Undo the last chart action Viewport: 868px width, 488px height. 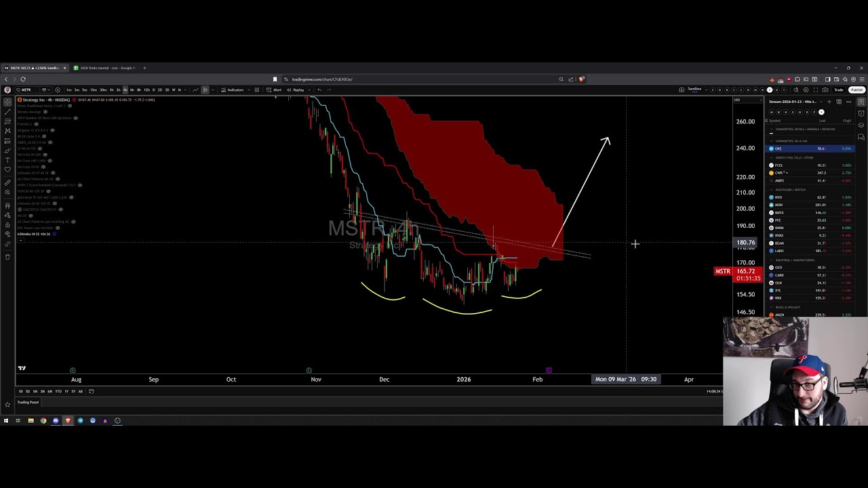319,89
